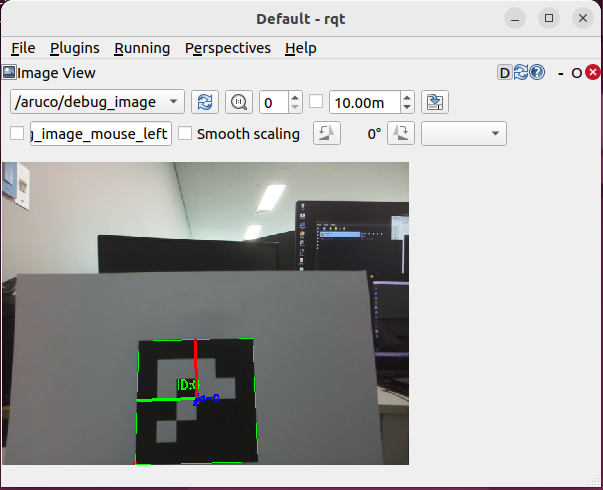Image resolution: width=603 pixels, height=490 pixels.
Task: Click the ArUco marker in camera image
Action: 197,401
